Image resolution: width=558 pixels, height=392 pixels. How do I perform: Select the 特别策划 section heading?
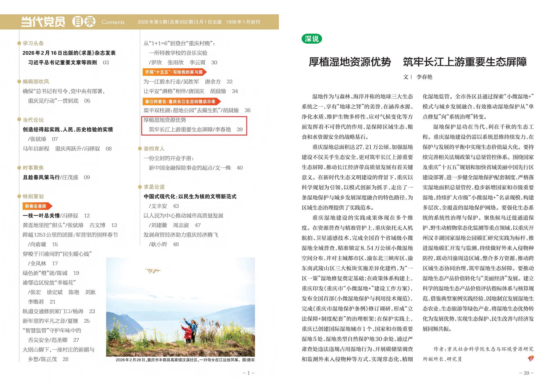click(x=33, y=197)
